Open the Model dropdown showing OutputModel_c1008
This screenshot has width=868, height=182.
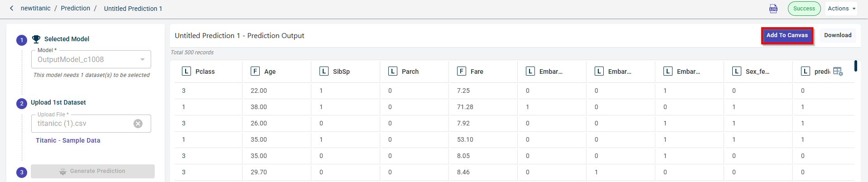tap(91, 60)
